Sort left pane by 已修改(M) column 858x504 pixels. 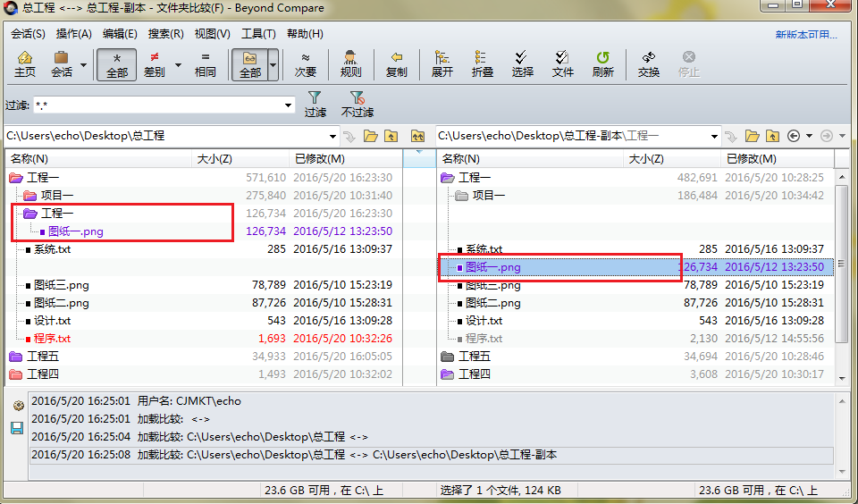tap(345, 159)
